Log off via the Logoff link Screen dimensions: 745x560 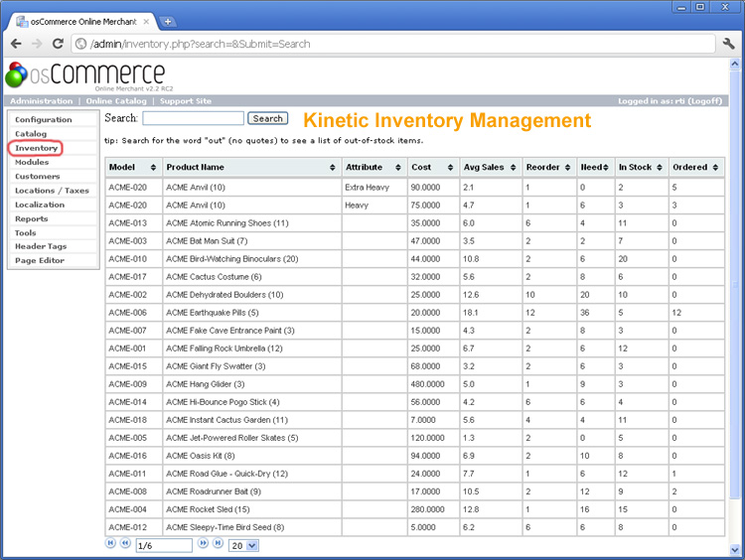tap(705, 100)
